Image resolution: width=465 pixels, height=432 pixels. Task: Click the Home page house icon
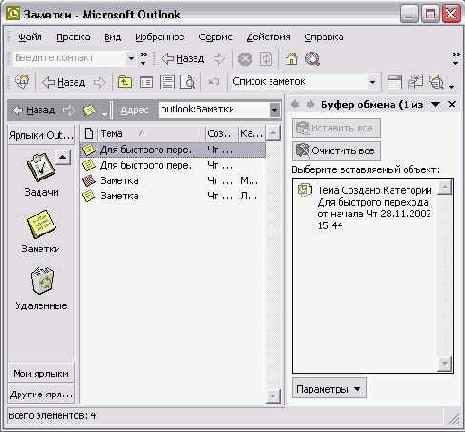tap(292, 59)
